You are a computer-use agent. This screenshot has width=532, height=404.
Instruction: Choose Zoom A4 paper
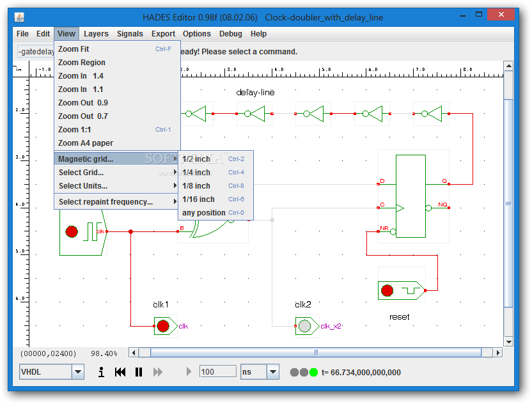point(117,143)
